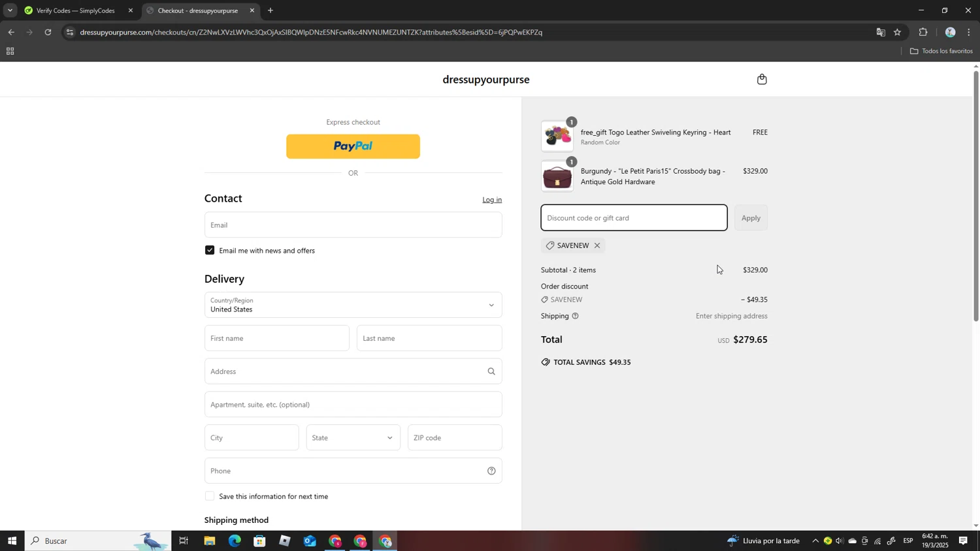Image resolution: width=980 pixels, height=551 pixels.
Task: Click the Last name field
Action: coord(429,338)
